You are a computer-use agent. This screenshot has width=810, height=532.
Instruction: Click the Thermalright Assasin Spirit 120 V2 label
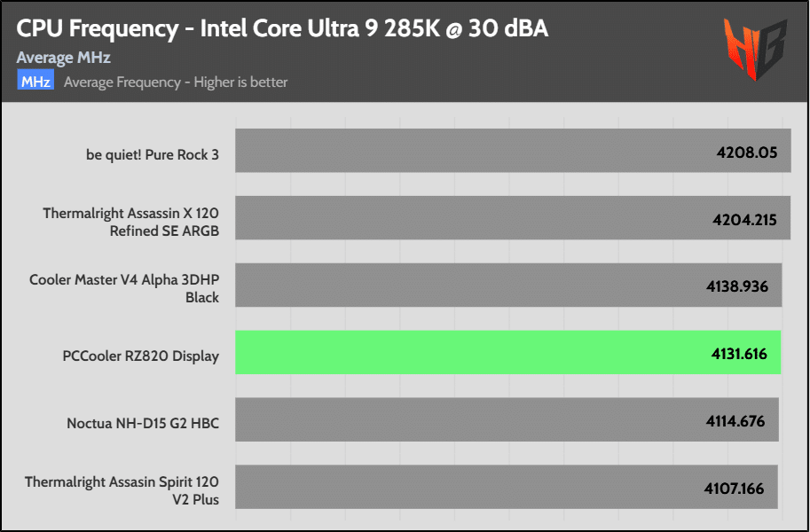[x=122, y=490]
